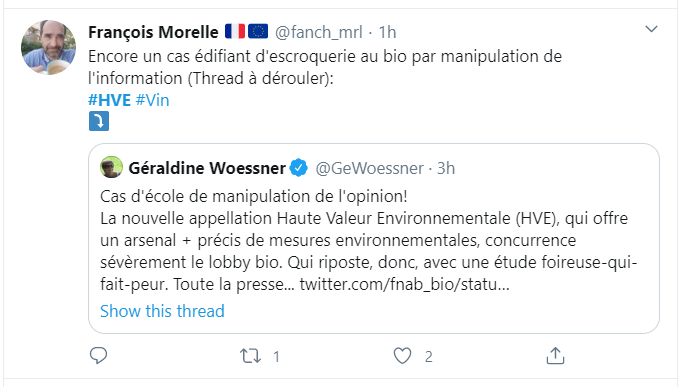Retweet the François Morelle tweet
The height and width of the screenshot is (387, 680).
(251, 356)
